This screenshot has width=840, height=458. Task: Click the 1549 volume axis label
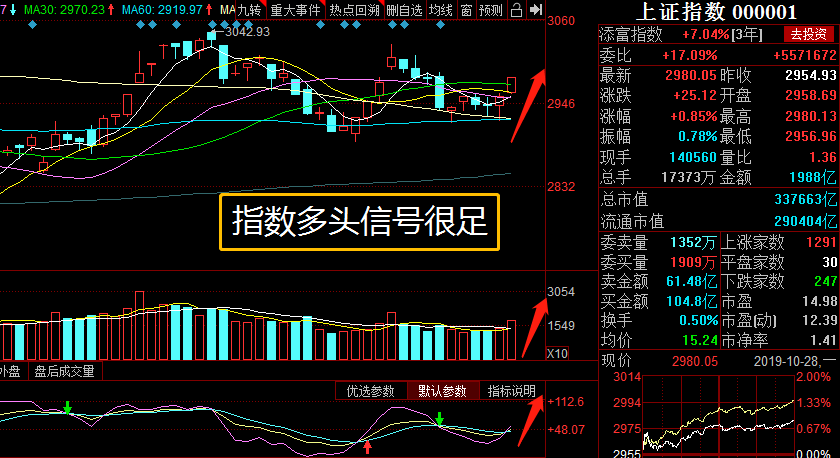pos(561,325)
